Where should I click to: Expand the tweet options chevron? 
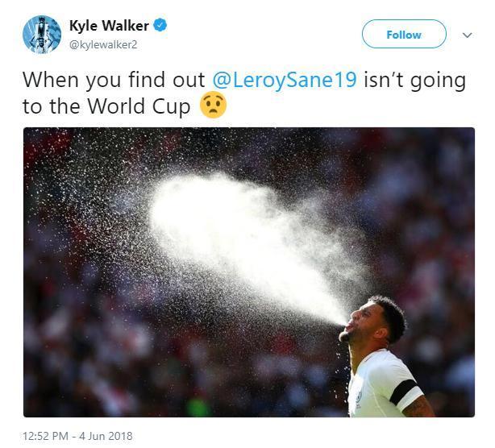coord(468,35)
